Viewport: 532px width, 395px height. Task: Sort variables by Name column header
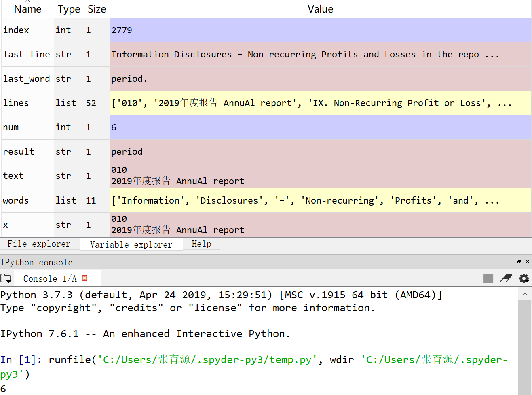[x=27, y=9]
